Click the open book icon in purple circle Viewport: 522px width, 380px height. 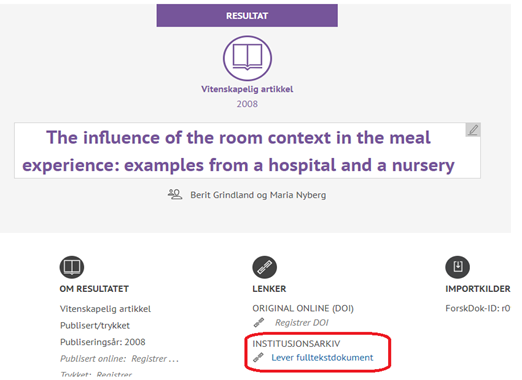(247, 58)
